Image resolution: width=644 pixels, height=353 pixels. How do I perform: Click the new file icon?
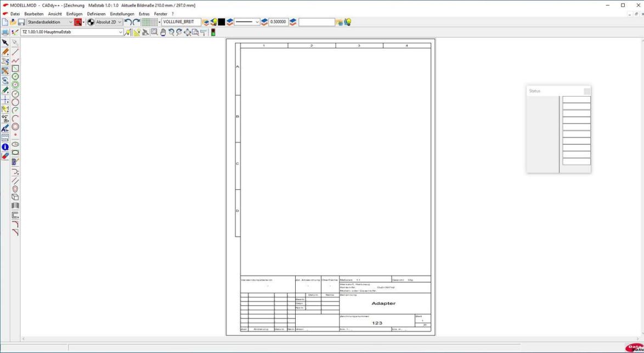tap(5, 23)
